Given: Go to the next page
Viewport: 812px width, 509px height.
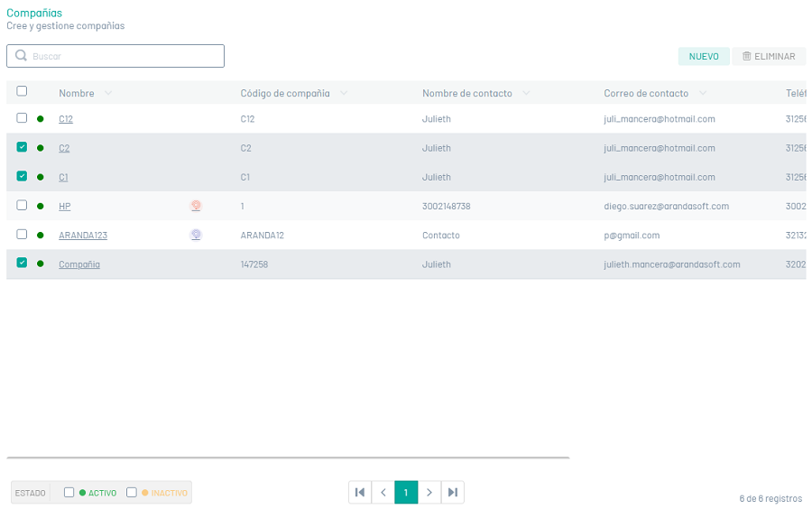Looking at the screenshot, I should pos(429,492).
